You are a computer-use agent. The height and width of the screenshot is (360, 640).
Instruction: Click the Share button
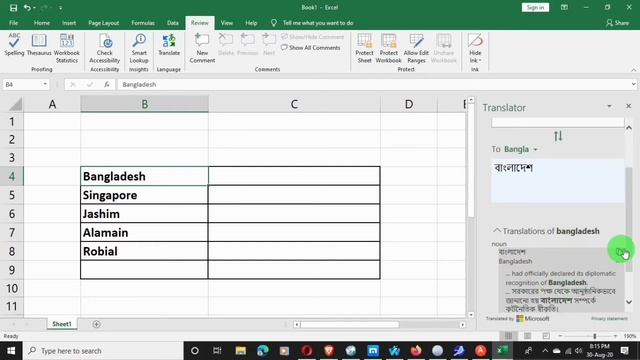[x=617, y=23]
